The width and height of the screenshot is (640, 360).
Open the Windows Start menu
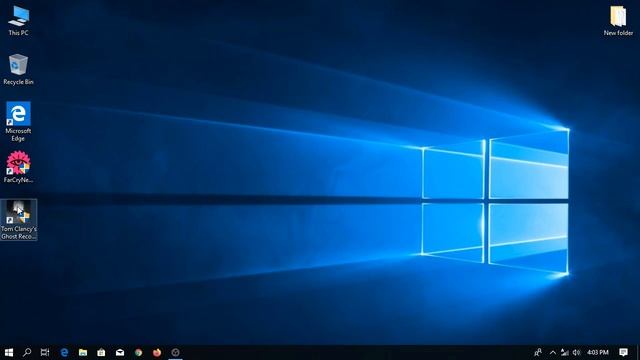(x=9, y=352)
